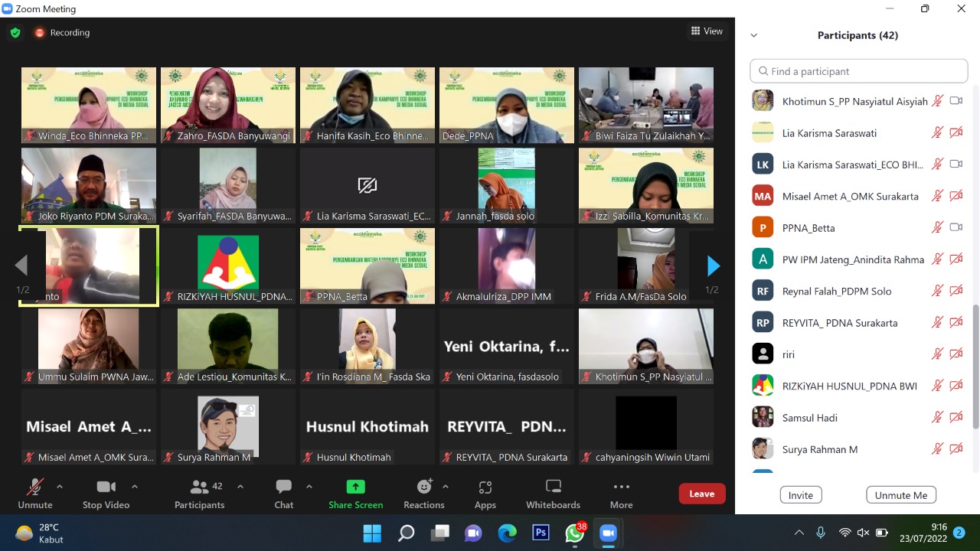Toggle Unmute microphone button
Screen dimensions: 980x551
click(35, 494)
